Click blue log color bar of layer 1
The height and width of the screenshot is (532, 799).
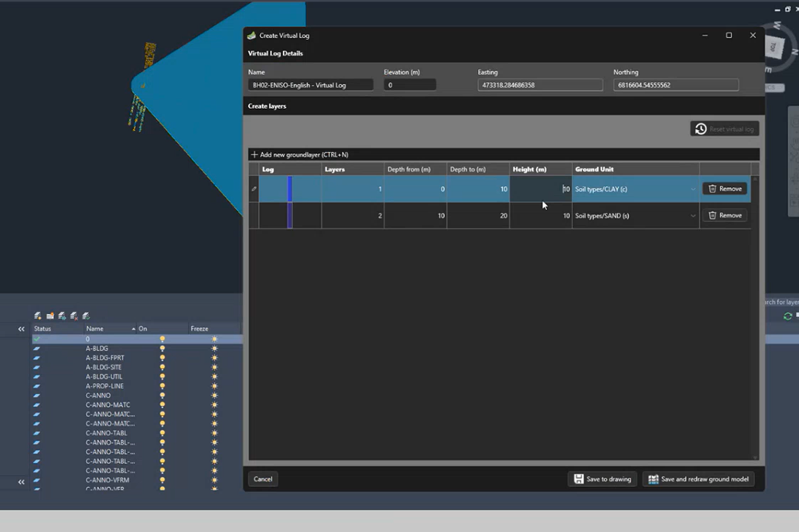click(290, 189)
